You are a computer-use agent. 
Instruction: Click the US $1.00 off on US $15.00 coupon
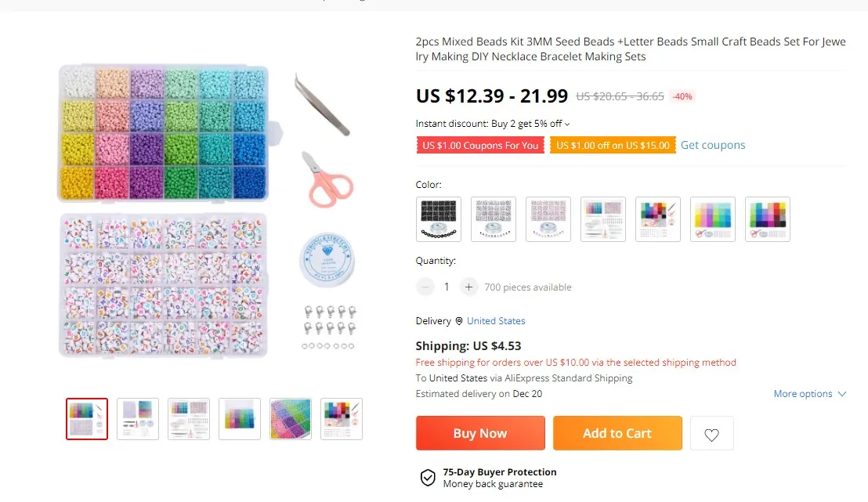click(x=613, y=145)
